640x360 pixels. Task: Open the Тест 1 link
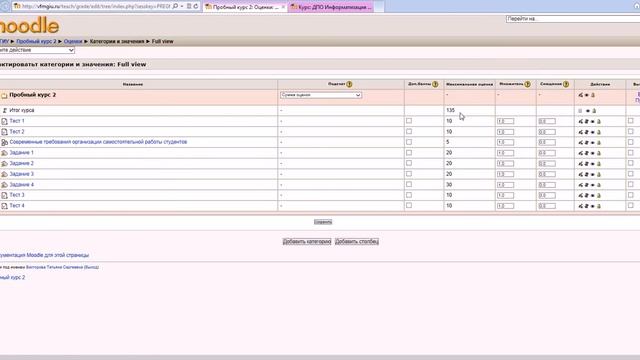click(17, 121)
